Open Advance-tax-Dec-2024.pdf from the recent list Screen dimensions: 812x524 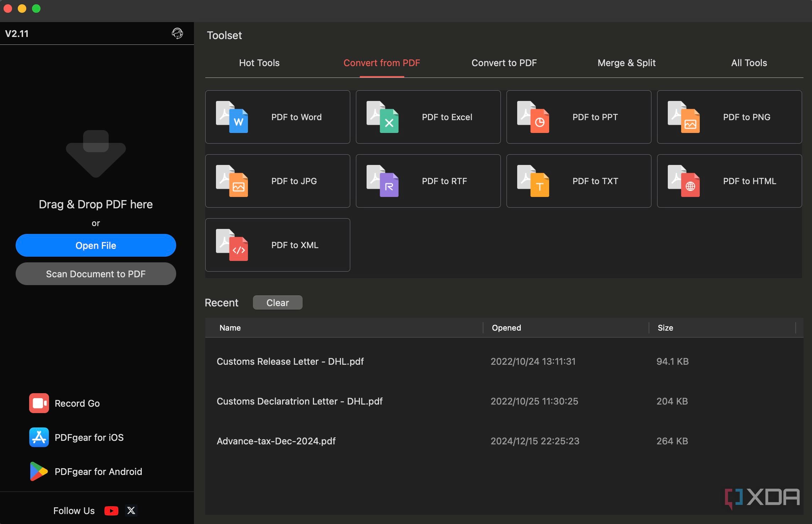click(276, 441)
